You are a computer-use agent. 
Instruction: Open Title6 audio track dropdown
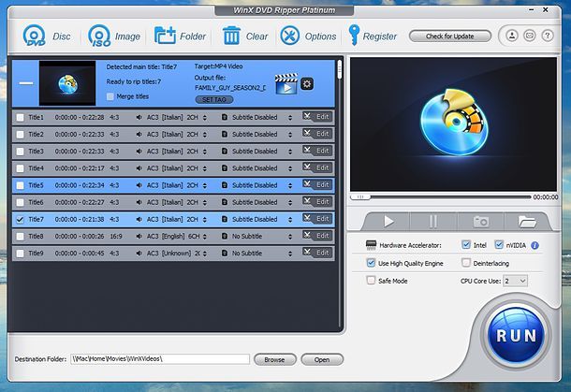(x=205, y=202)
